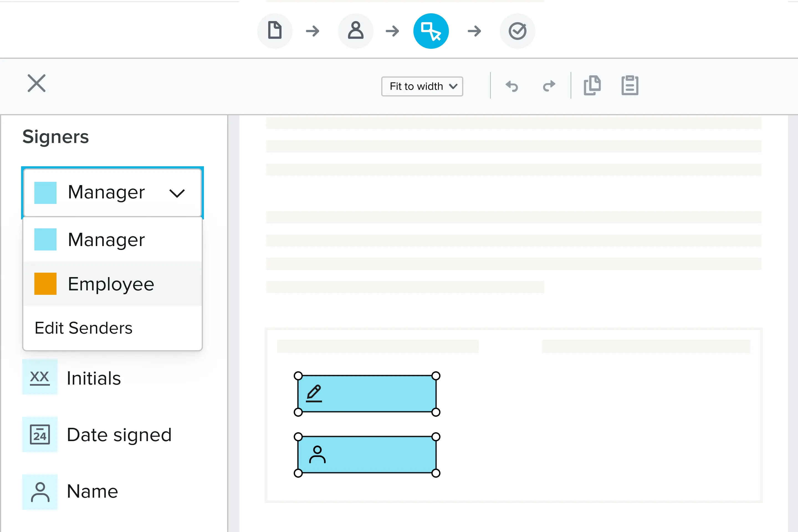Select the signature field placed on the document
The height and width of the screenshot is (532, 798).
click(x=366, y=394)
